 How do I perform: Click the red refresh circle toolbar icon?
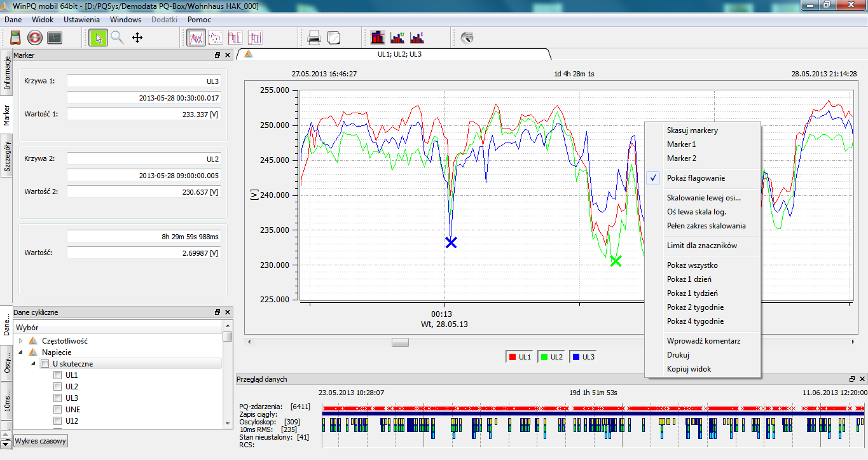click(x=35, y=38)
